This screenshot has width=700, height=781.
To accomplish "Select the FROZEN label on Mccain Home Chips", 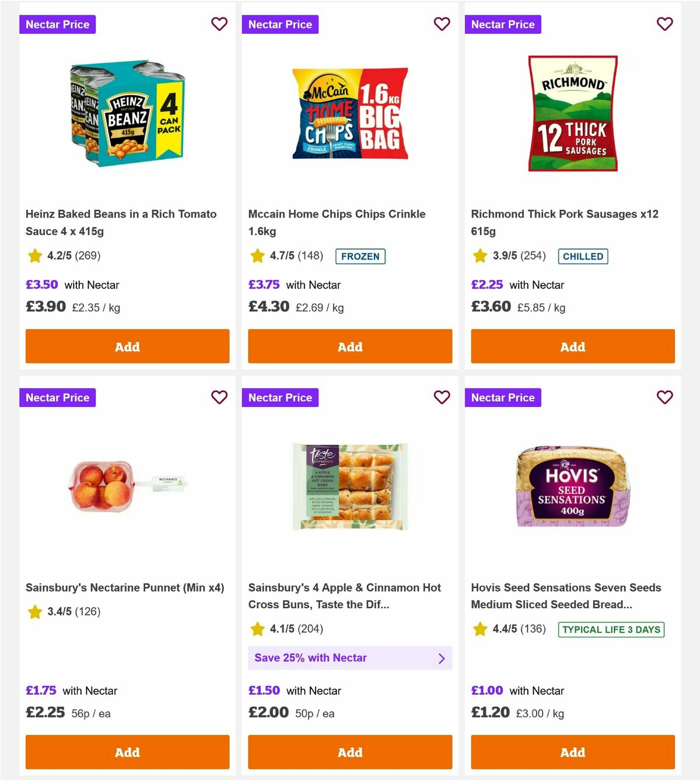I will click(360, 256).
